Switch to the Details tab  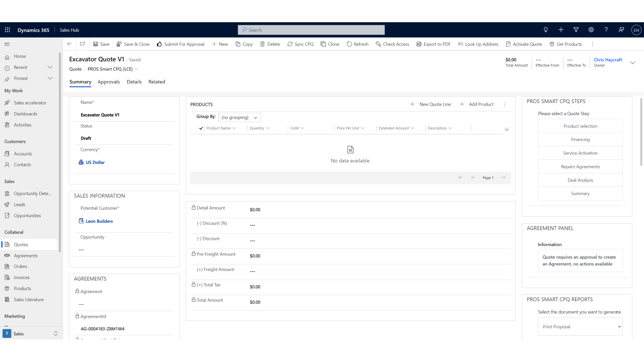pos(134,82)
